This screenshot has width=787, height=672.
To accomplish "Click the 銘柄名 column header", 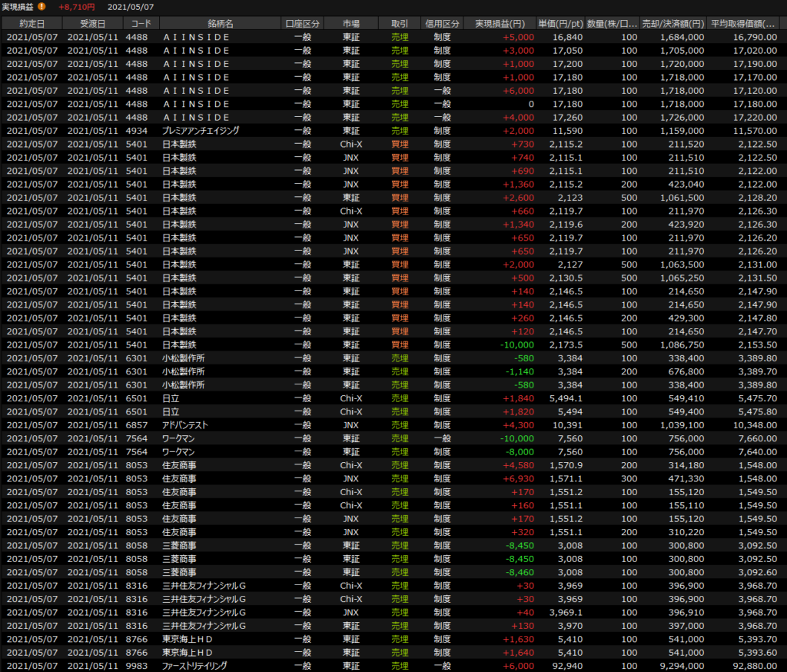I will point(220,24).
